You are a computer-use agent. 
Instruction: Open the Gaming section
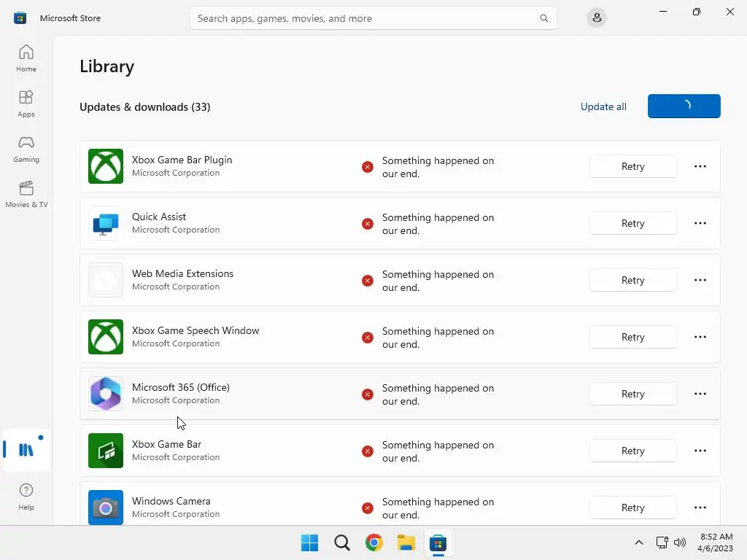click(x=26, y=149)
